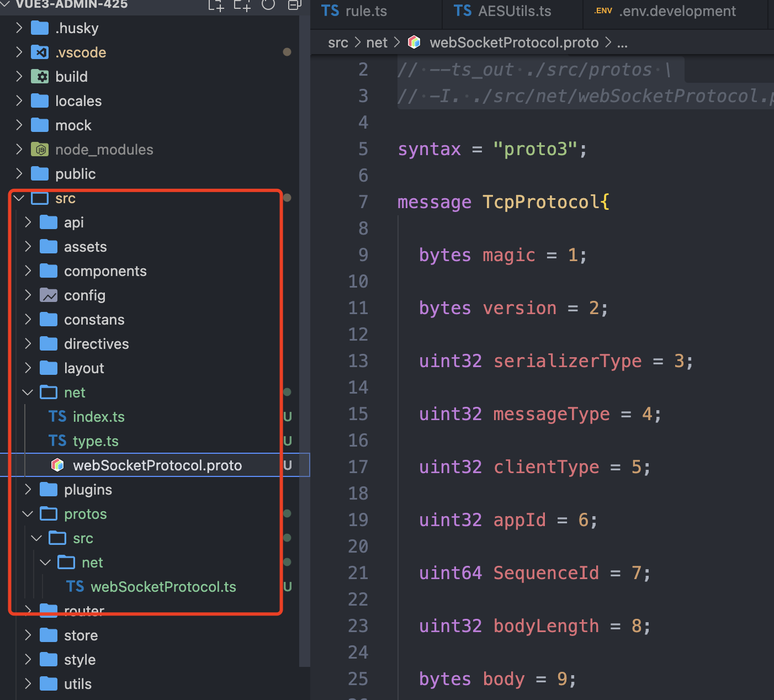Collapse the net folder under src
Viewport: 774px width, 700px height.
[28, 393]
